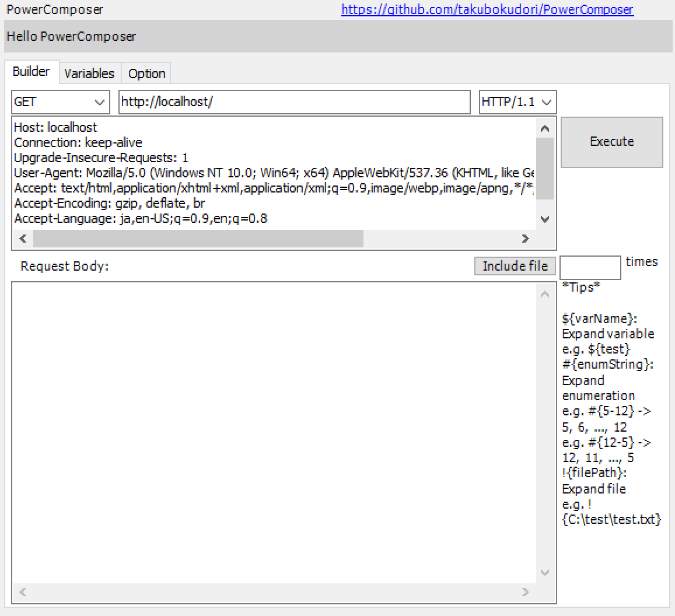Click the 'Upgrade-Insecure-Requests: 1' header line
Image resolution: width=675 pixels, height=616 pixels.
pyautogui.click(x=101, y=158)
